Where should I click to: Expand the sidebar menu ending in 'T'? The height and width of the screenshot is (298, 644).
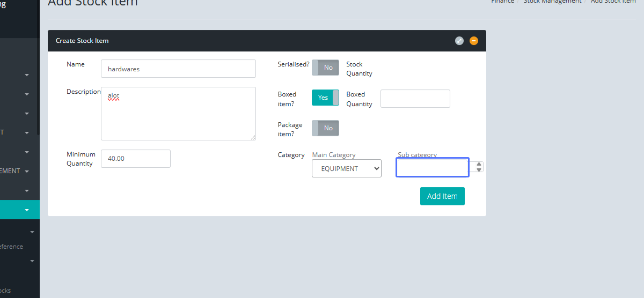[x=27, y=132]
